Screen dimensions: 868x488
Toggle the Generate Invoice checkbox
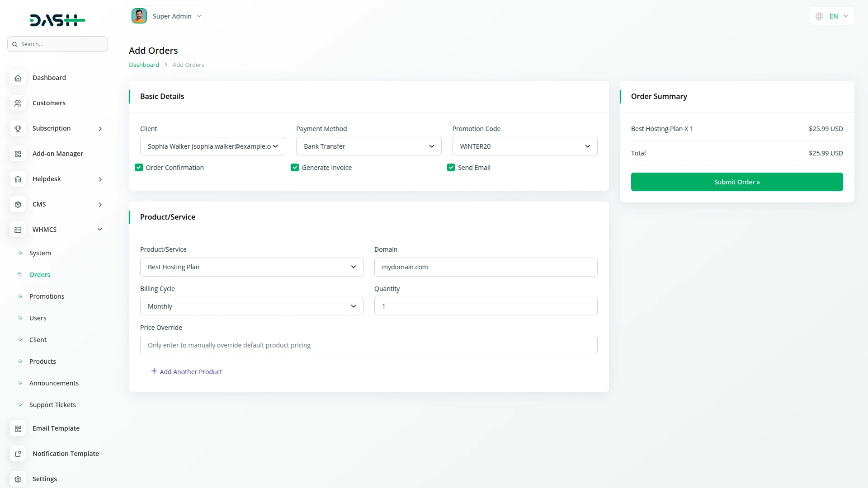click(x=295, y=168)
